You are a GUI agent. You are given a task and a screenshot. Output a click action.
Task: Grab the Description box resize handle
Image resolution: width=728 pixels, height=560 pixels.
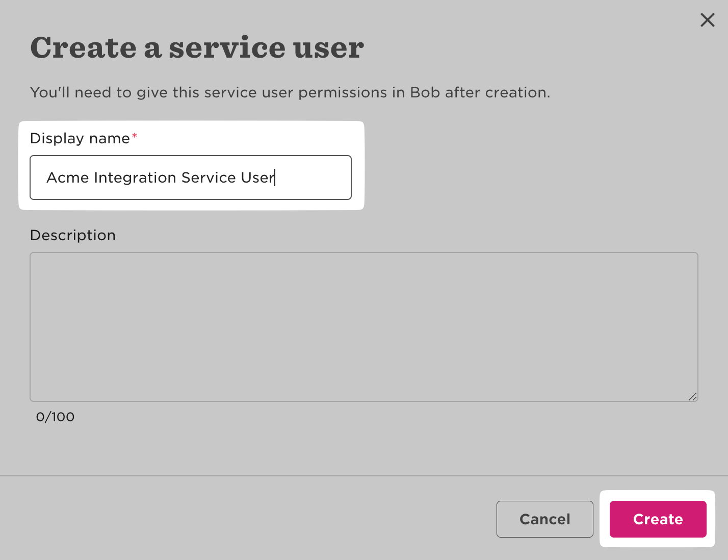(692, 396)
